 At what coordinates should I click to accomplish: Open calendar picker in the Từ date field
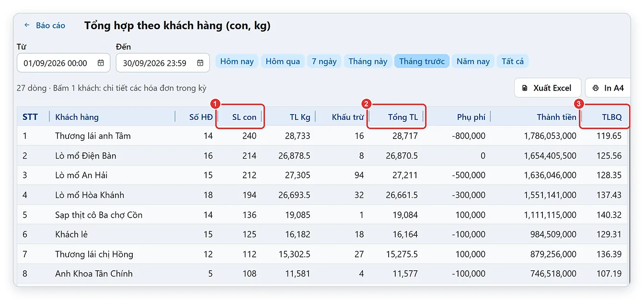point(101,63)
